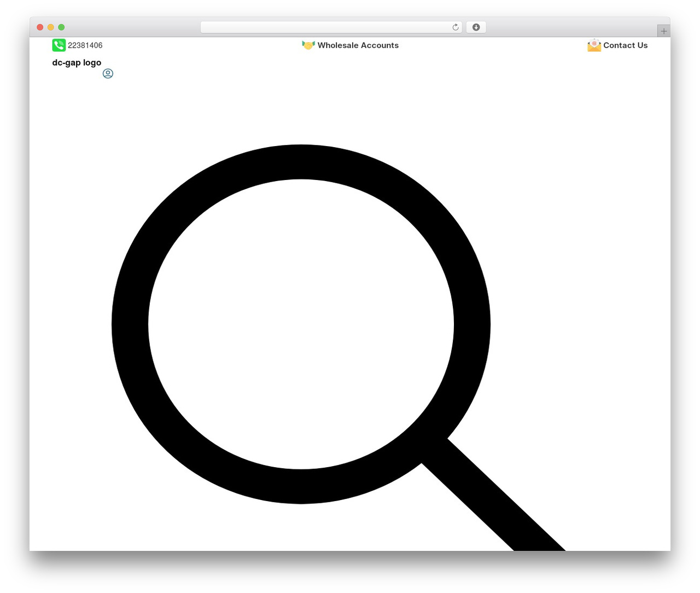This screenshot has width=700, height=593.
Task: Focus the browser address bar
Action: pyautogui.click(x=326, y=27)
